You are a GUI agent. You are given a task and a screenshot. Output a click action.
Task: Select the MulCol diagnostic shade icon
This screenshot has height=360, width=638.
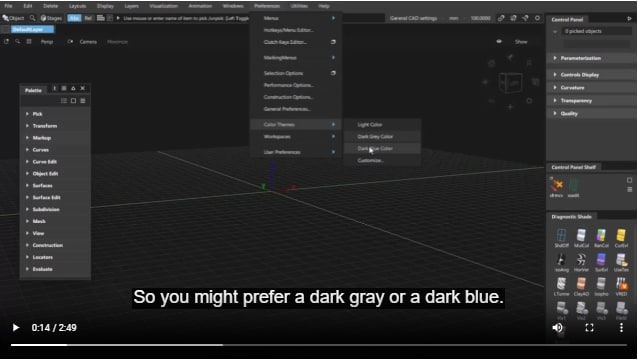pyautogui.click(x=581, y=235)
